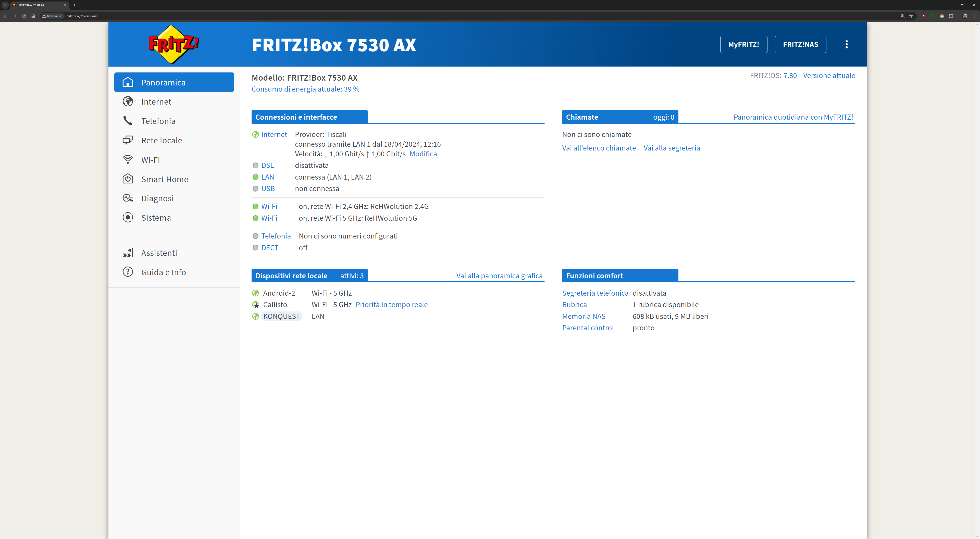
Task: Click the Diagnosi pulse icon
Action: (128, 198)
